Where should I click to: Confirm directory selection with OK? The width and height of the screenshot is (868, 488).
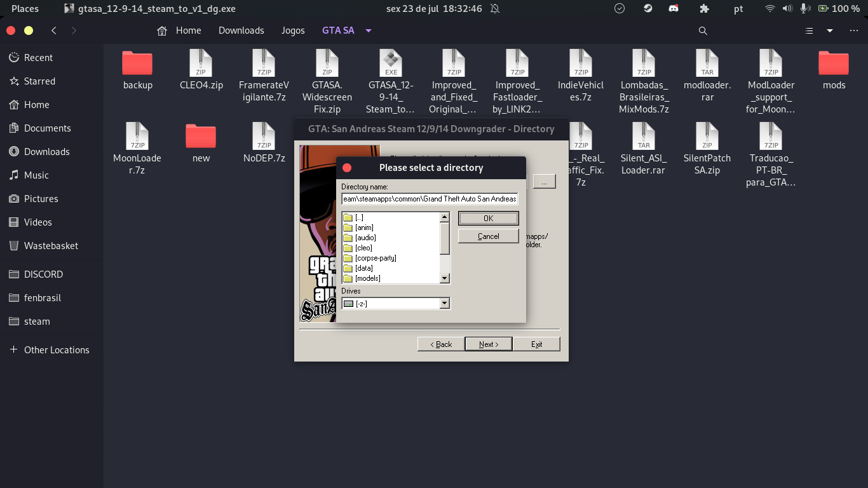click(488, 218)
